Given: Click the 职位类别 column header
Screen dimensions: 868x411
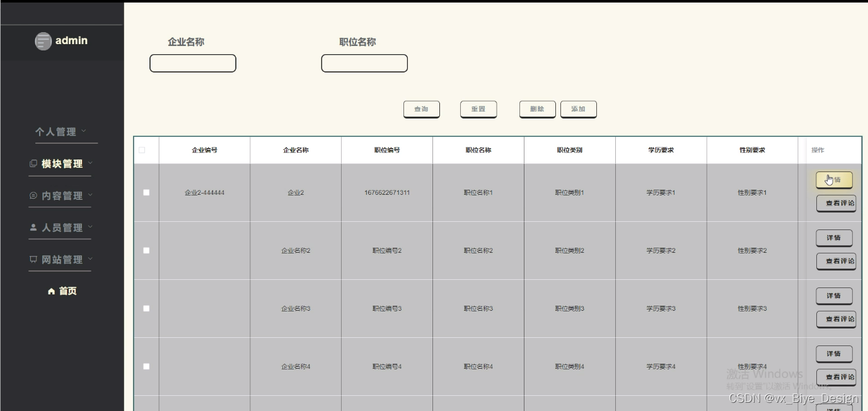Looking at the screenshot, I should click(570, 150).
